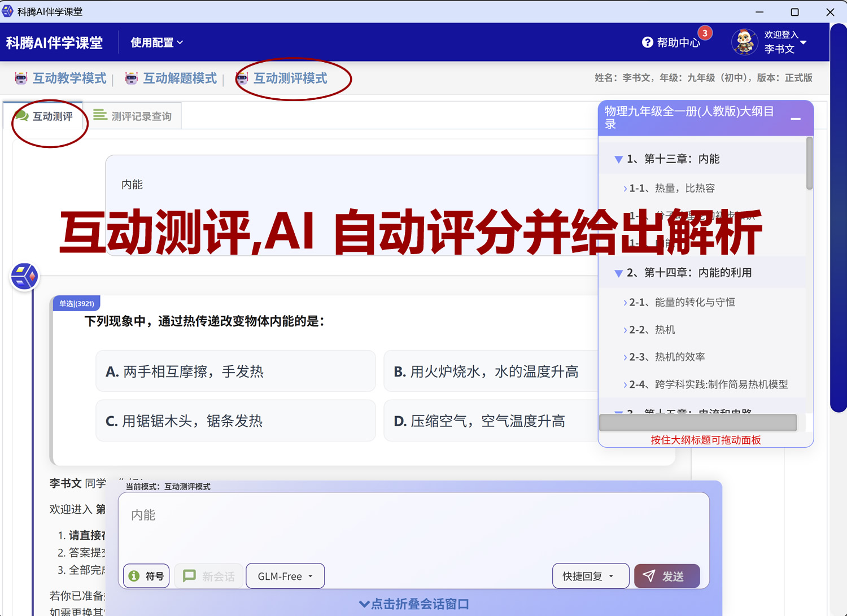Open the 快捷回复 dropdown

(590, 576)
